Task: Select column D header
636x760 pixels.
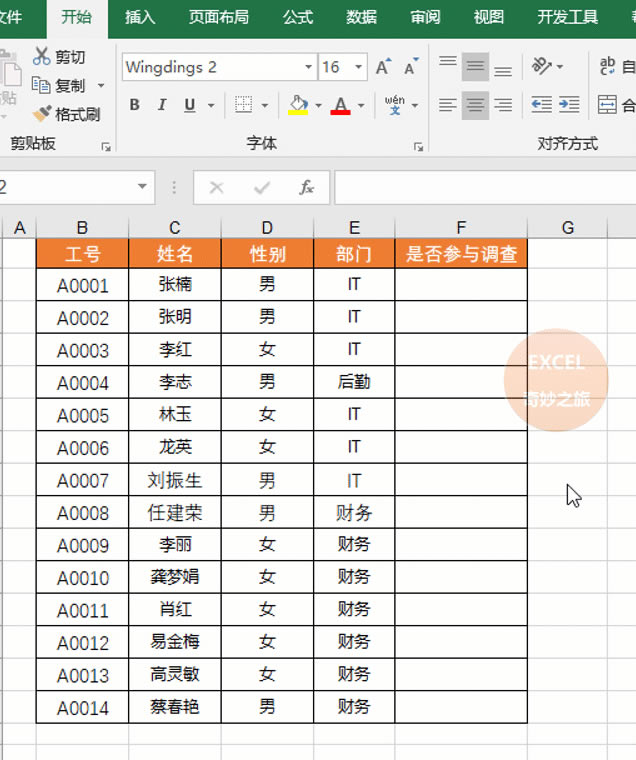Action: (267, 227)
